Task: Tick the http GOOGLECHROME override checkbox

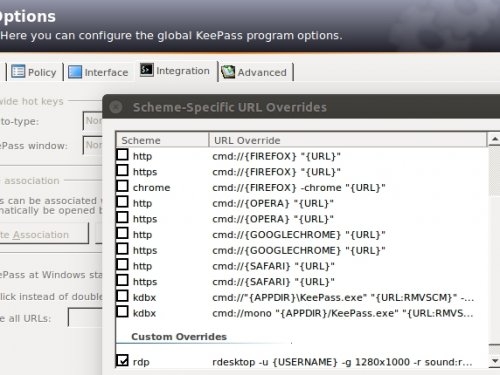Action: pyautogui.click(x=123, y=233)
